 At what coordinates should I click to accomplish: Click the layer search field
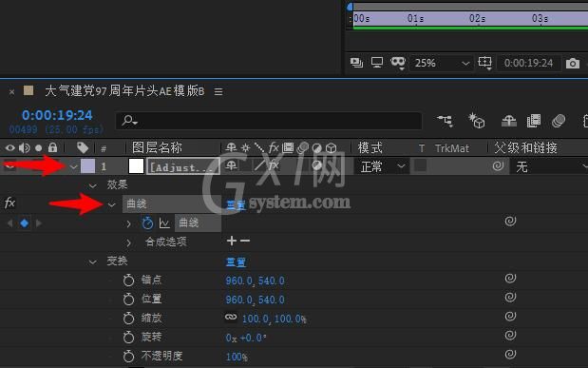click(269, 121)
